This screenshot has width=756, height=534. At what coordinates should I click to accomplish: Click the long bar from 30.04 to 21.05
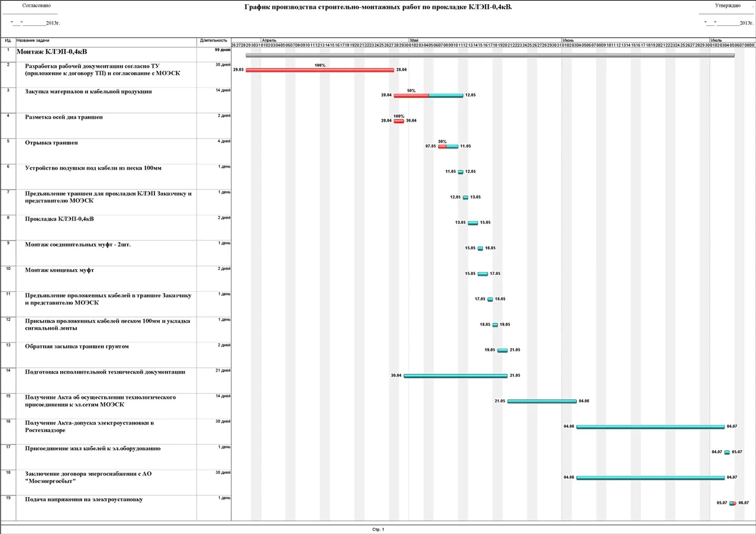point(455,376)
